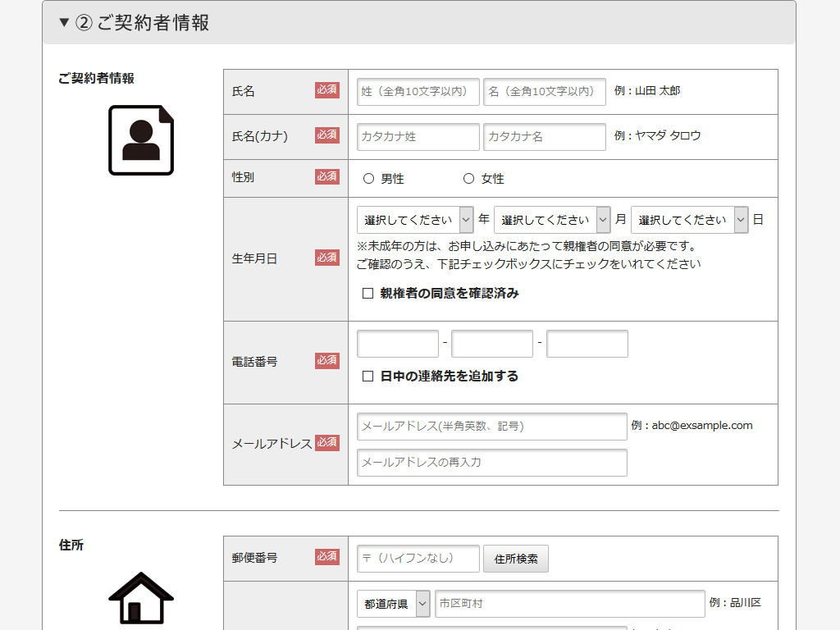Click the メールアドレスの再入力 field
840x630 pixels.
click(492, 463)
